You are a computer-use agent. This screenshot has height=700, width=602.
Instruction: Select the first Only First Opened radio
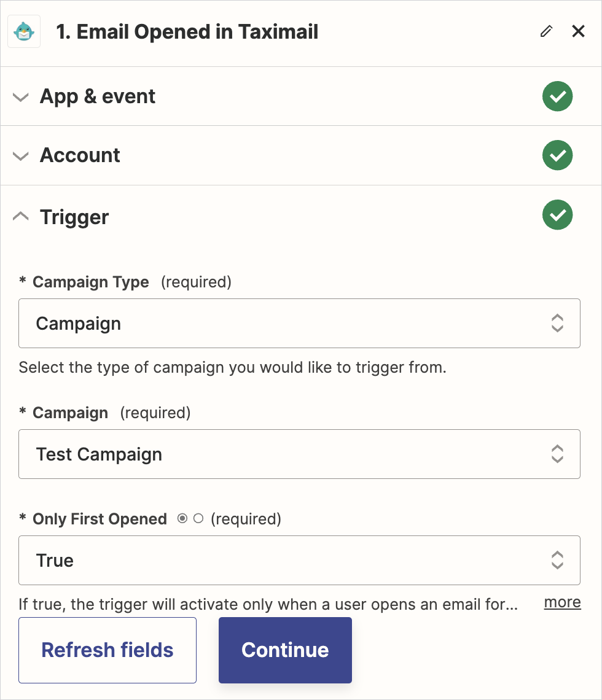click(182, 519)
